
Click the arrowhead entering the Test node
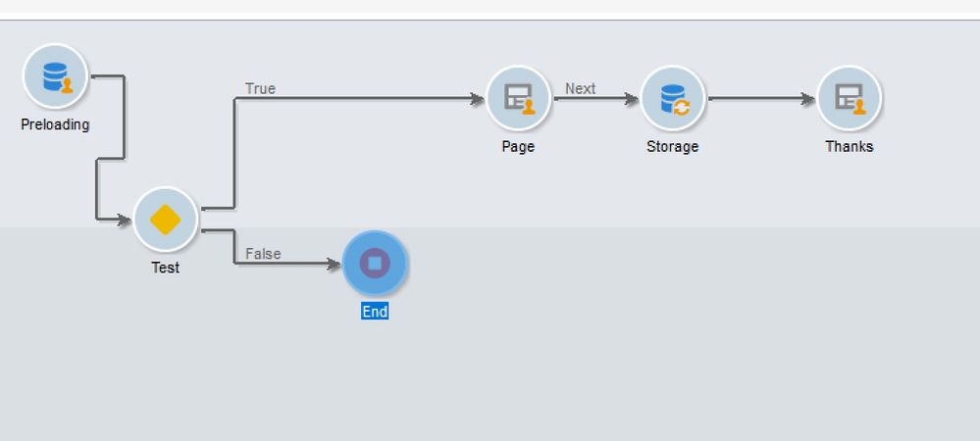(124, 220)
